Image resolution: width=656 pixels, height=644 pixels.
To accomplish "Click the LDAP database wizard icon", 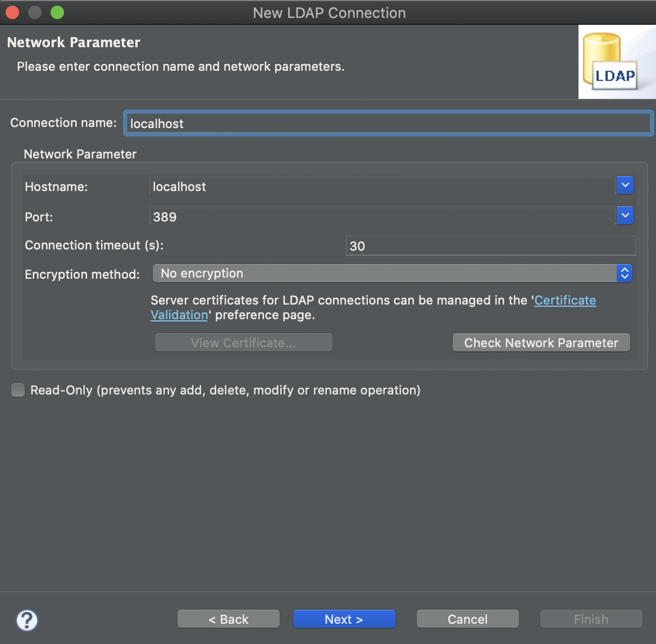I will coord(617,62).
